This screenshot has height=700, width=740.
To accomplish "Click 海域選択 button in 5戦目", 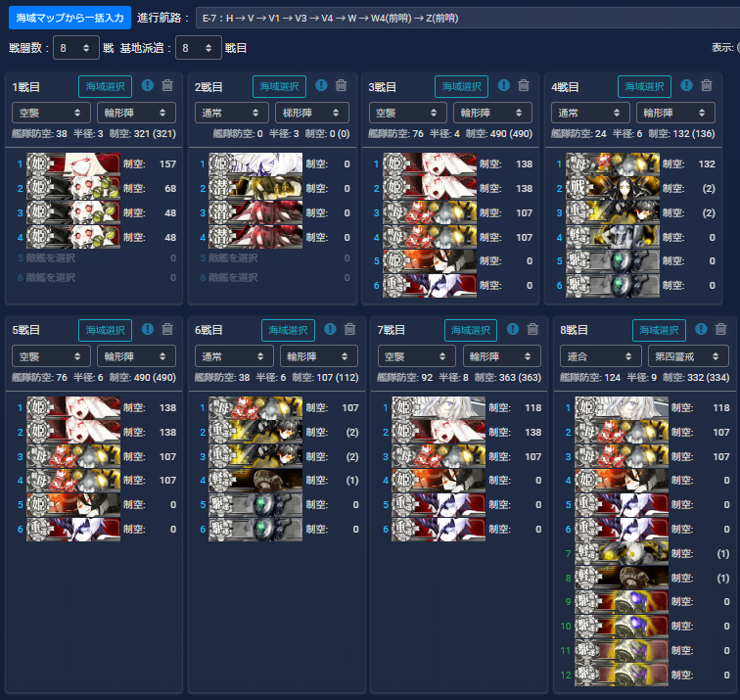I will 105,330.
